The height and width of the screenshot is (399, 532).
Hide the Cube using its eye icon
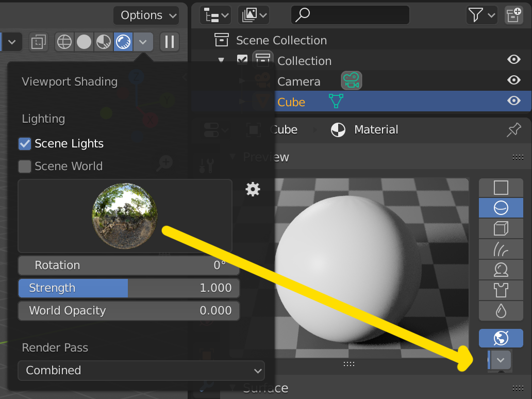513,101
